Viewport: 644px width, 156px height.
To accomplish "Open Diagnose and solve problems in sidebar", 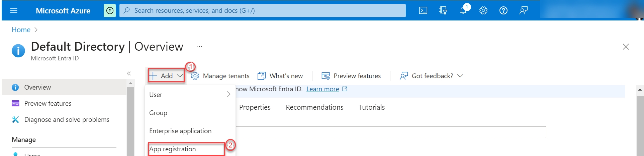I will pyautogui.click(x=67, y=119).
